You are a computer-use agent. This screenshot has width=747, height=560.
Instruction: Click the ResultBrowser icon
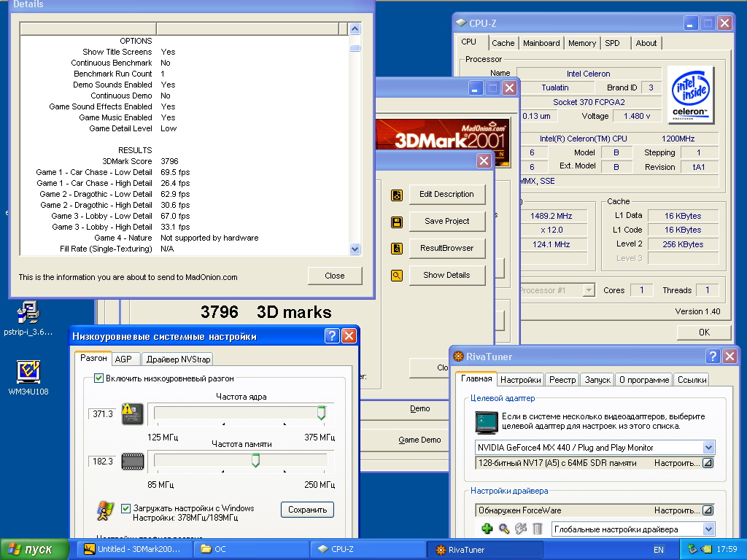coord(396,249)
